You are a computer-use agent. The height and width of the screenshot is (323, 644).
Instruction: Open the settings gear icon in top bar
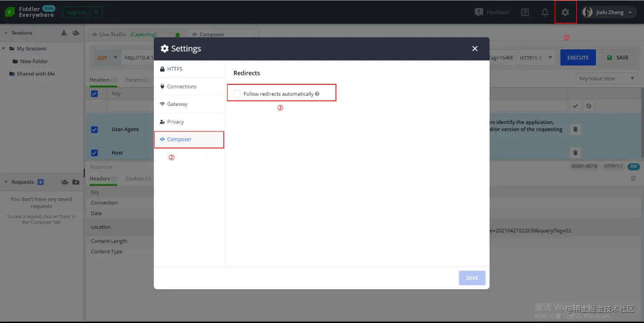pyautogui.click(x=565, y=12)
